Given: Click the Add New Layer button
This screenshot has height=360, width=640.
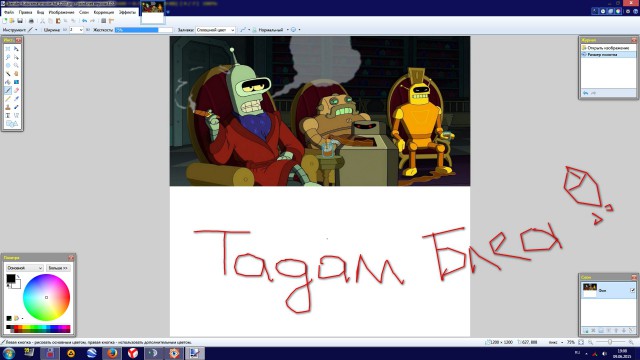Looking at the screenshot, I should pos(585,331).
